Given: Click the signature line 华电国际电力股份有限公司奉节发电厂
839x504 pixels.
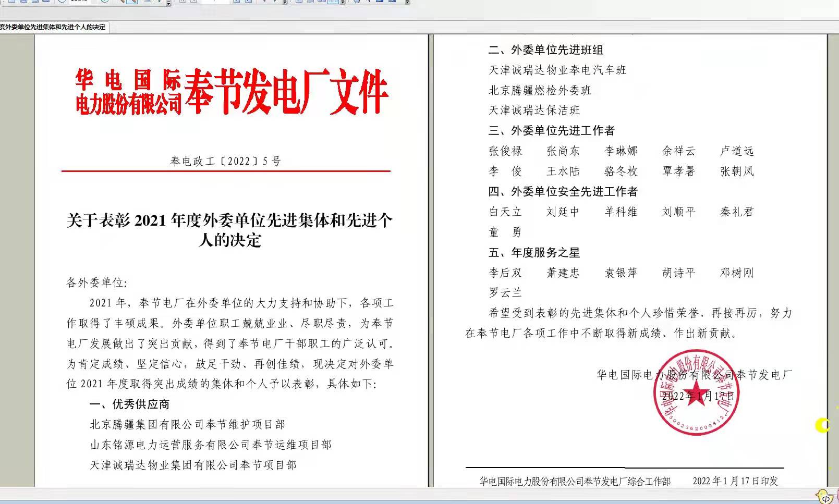Looking at the screenshot, I should point(695,374).
